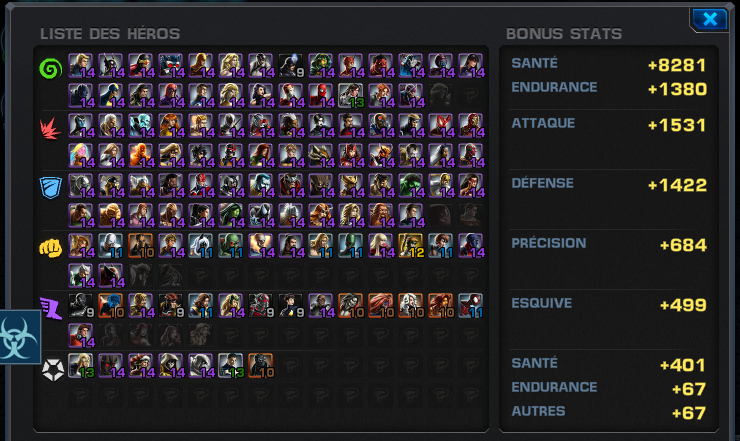740x441 pixels.
Task: Click the green swirl Infiltrator class icon
Action: tap(50, 69)
